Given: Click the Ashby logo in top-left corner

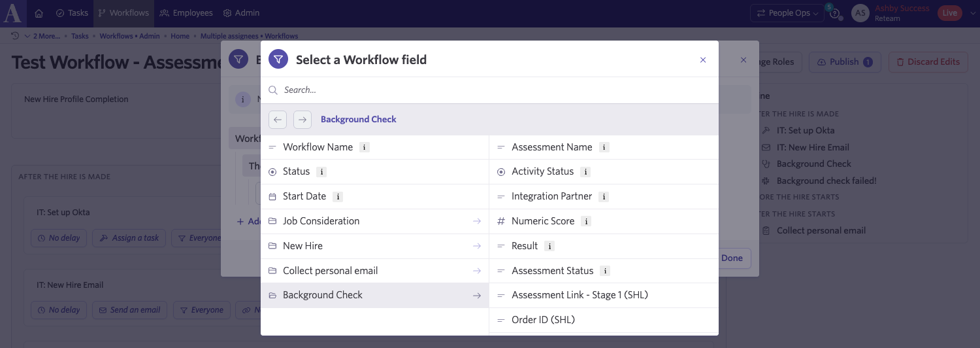Looking at the screenshot, I should pos(13,13).
